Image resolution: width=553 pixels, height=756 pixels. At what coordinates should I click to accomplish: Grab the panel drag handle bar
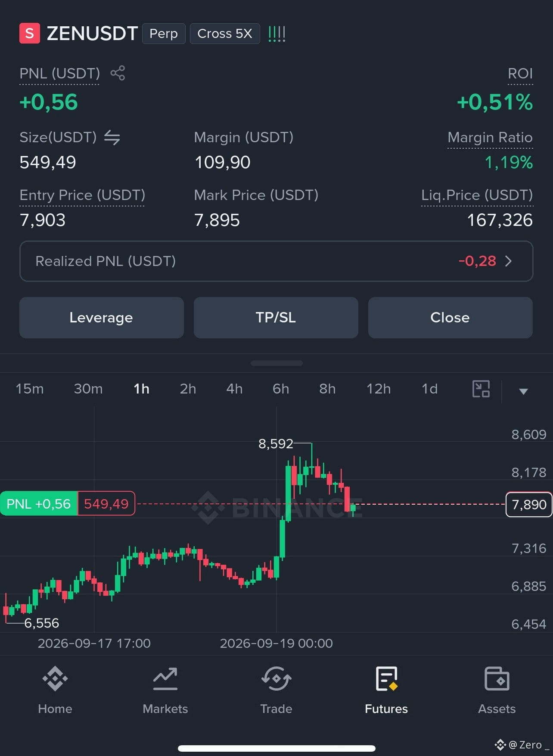(276, 363)
